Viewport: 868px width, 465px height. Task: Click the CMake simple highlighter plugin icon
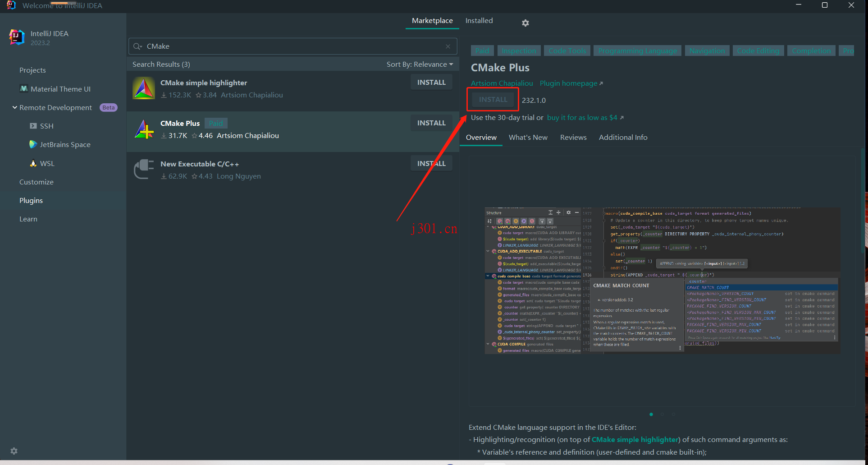point(144,88)
